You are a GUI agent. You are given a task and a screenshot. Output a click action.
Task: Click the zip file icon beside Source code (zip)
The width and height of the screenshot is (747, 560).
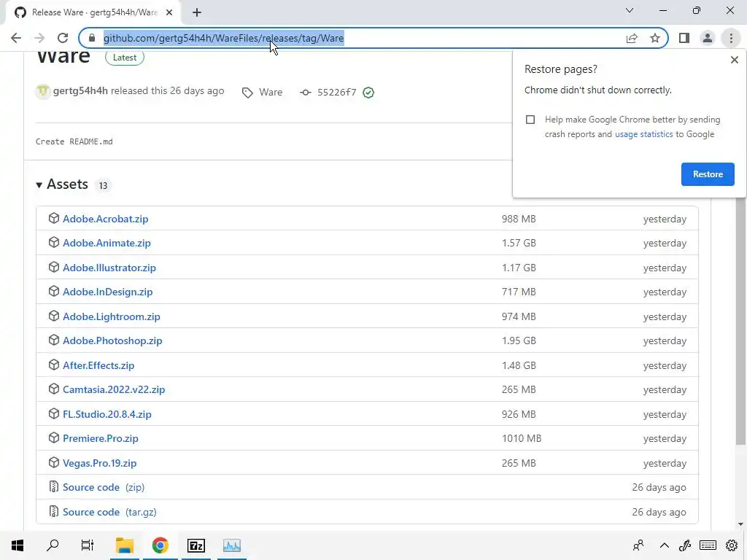[54, 486]
